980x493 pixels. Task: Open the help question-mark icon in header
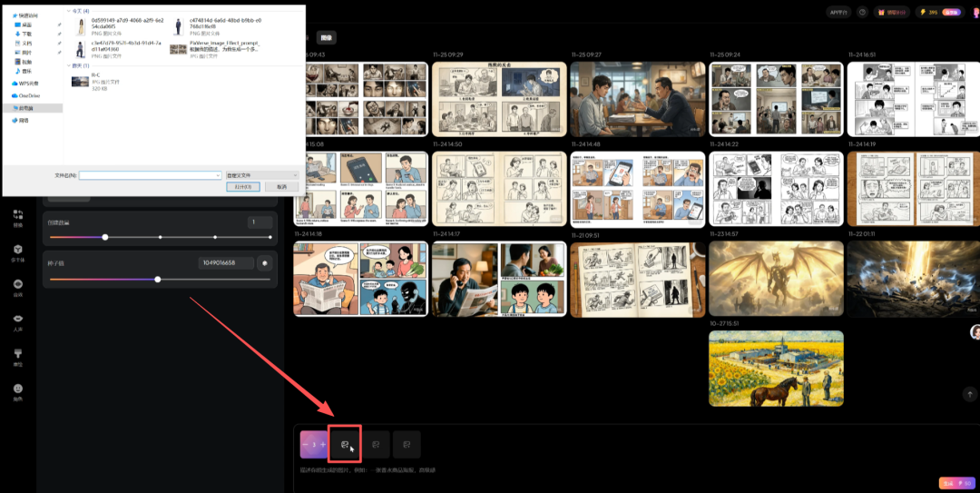click(862, 13)
